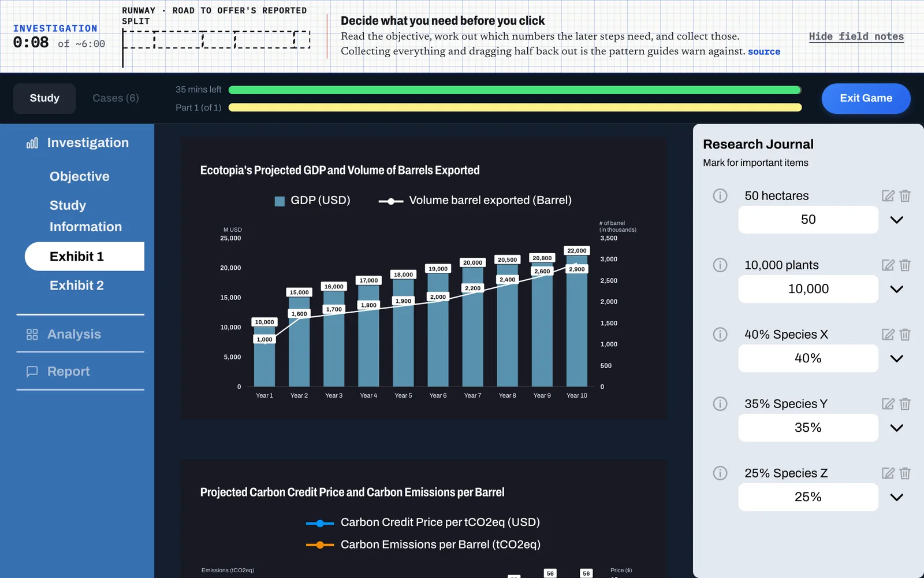This screenshot has height=578, width=924.
Task: Open the source link in field notes
Action: (764, 51)
